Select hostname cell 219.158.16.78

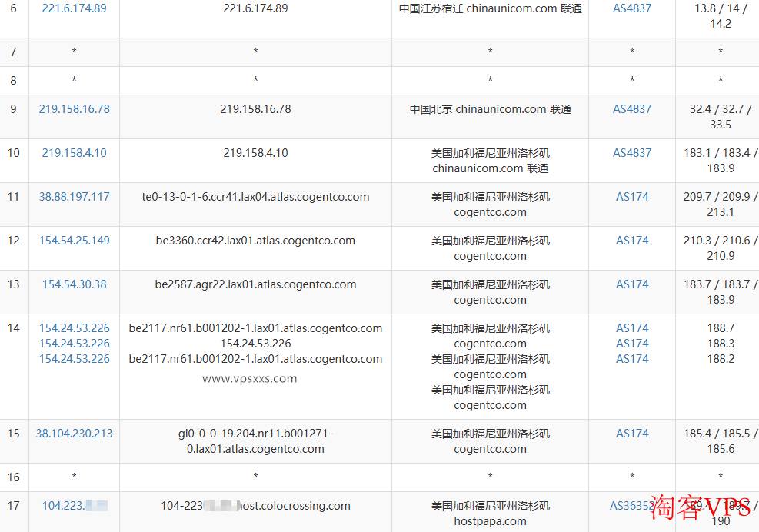click(255, 109)
